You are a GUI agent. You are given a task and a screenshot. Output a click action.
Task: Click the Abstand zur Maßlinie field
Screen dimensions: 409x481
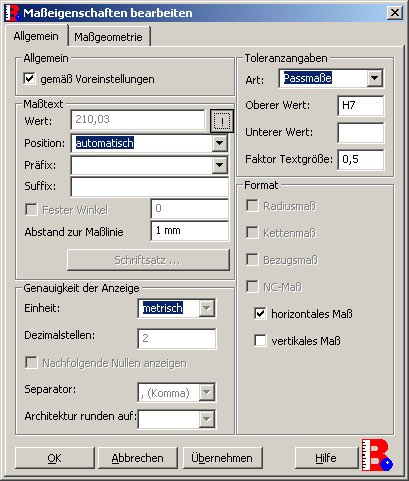pos(190,231)
